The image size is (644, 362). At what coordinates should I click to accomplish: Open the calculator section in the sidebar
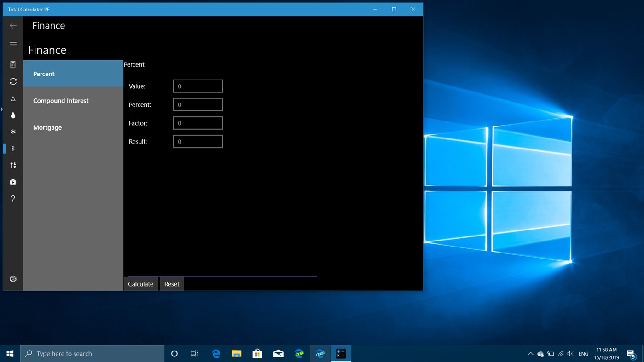point(13,64)
